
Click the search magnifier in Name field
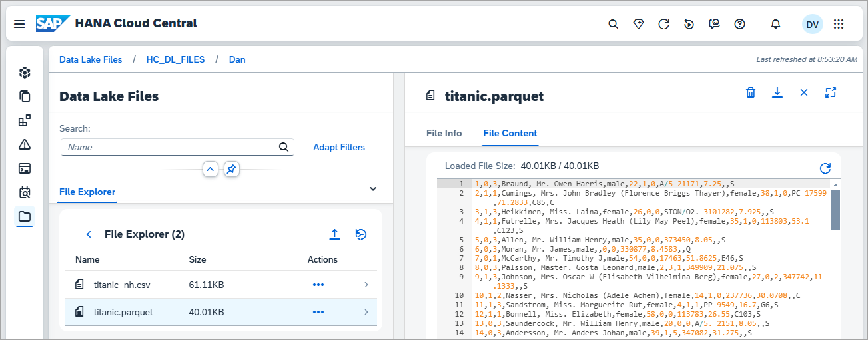click(x=284, y=147)
